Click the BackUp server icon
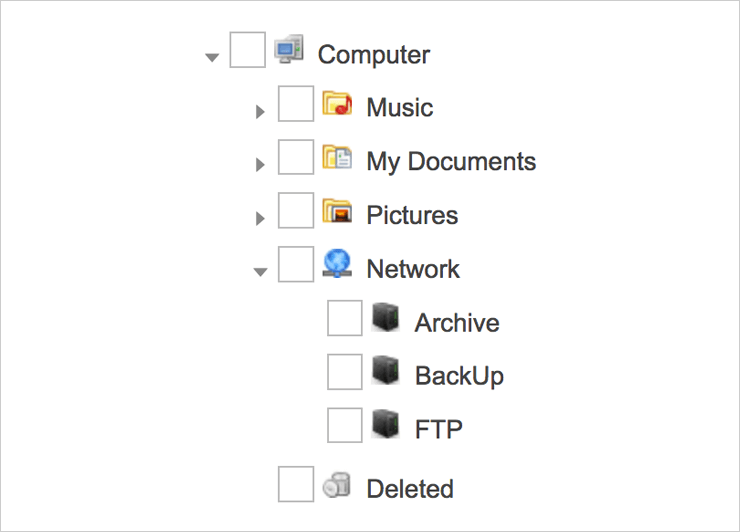The height and width of the screenshot is (532, 740). [x=386, y=371]
